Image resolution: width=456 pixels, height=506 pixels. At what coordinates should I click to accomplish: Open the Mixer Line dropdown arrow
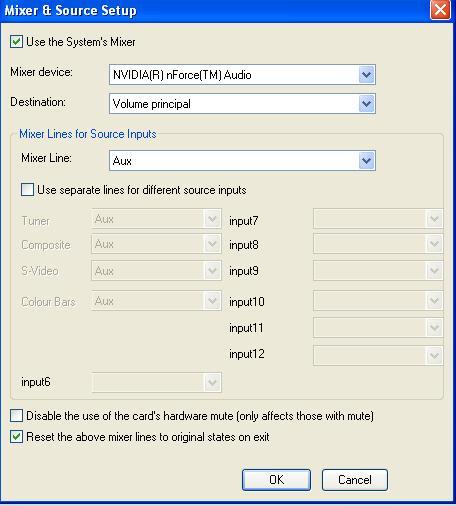pyautogui.click(x=367, y=161)
